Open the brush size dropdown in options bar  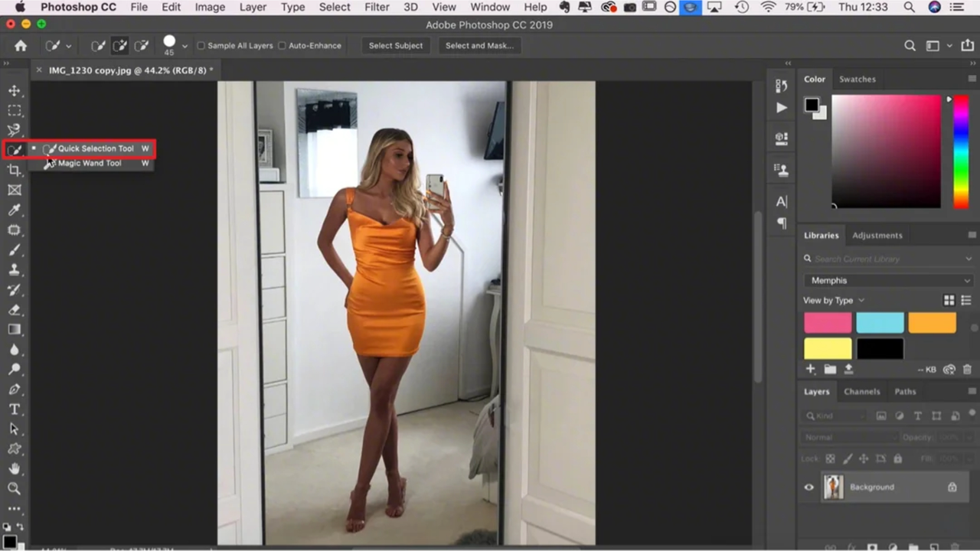point(184,45)
